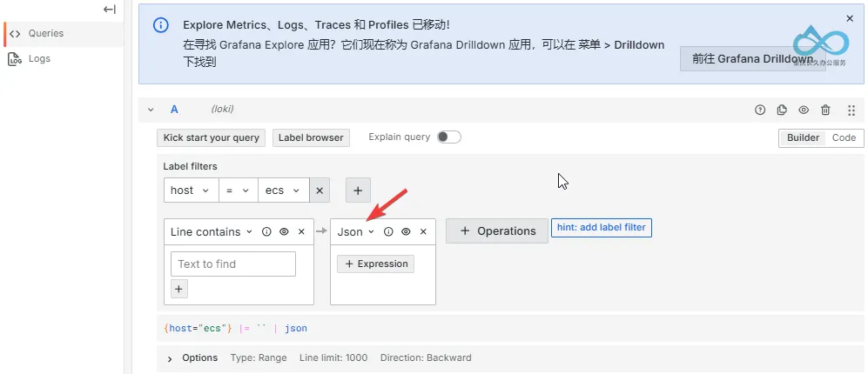This screenshot has height=374, width=868.
Task: Show info for Json operation
Action: [x=388, y=232]
